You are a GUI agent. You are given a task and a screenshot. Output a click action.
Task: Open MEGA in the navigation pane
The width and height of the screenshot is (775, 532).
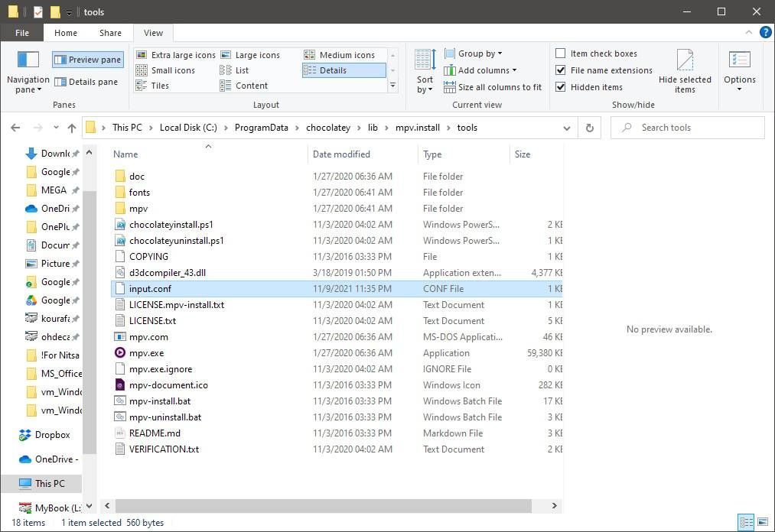[x=51, y=190]
